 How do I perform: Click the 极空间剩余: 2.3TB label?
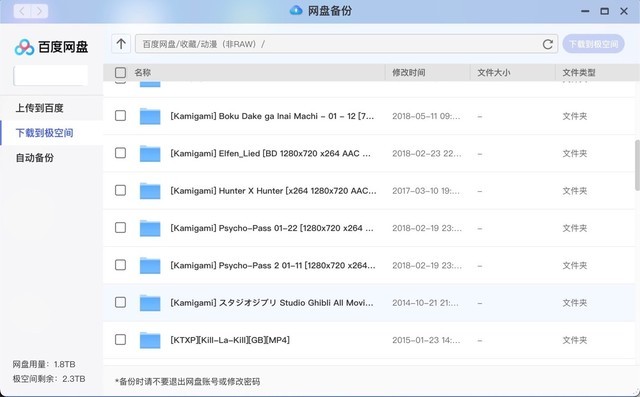(49, 379)
